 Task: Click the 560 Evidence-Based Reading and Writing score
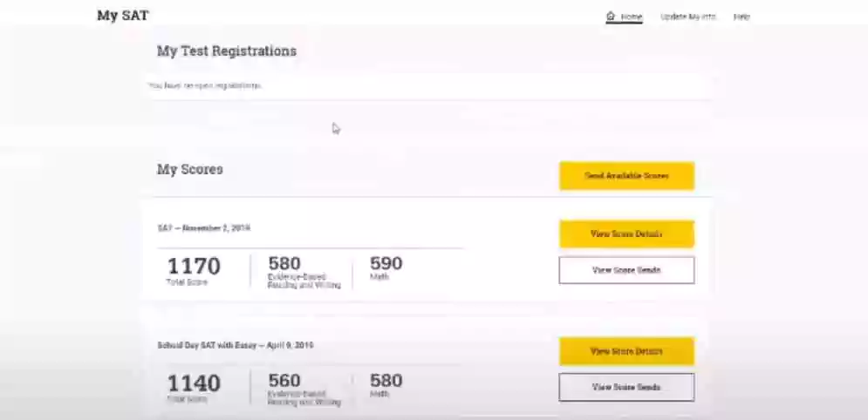[x=284, y=381]
